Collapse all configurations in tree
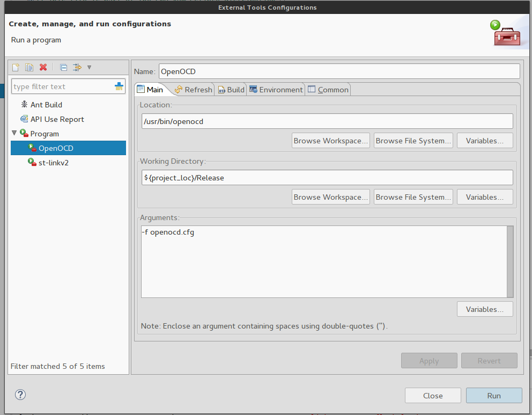Image resolution: width=532 pixels, height=415 pixels. 63,67
